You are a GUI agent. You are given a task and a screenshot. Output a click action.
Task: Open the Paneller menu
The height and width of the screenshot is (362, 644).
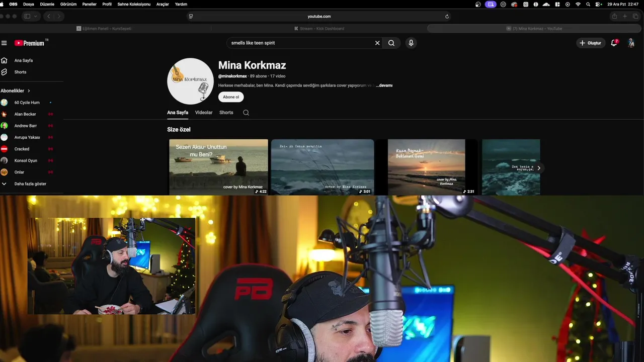(90, 4)
